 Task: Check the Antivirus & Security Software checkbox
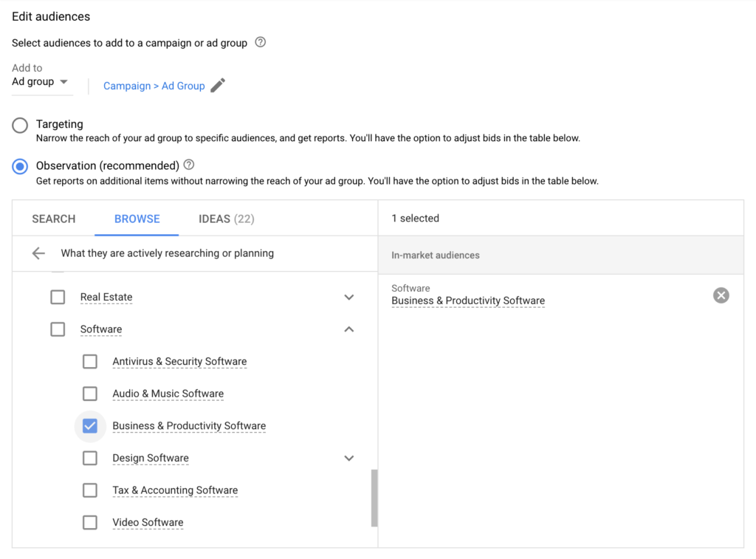pyautogui.click(x=90, y=362)
